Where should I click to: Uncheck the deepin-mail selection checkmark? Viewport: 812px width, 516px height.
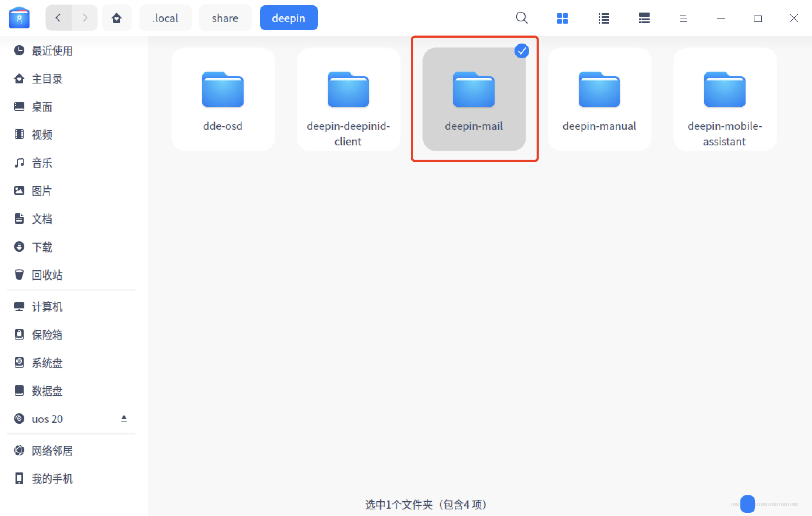(522, 51)
